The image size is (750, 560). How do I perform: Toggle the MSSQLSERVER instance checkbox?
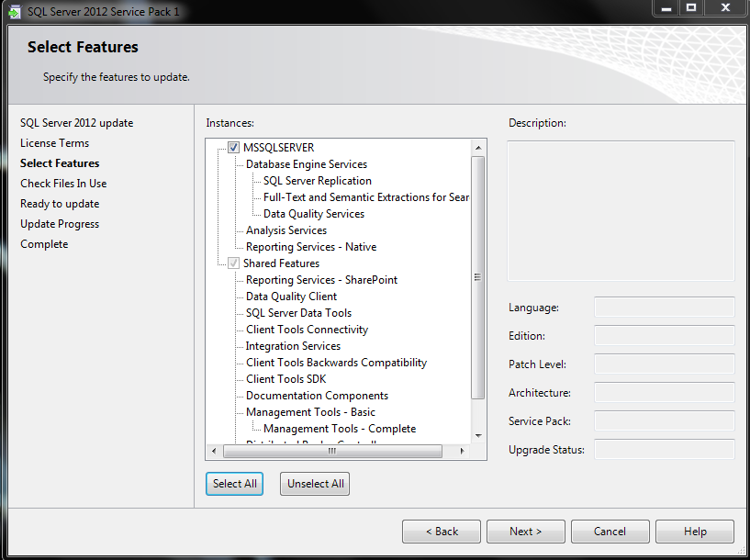coord(233,148)
